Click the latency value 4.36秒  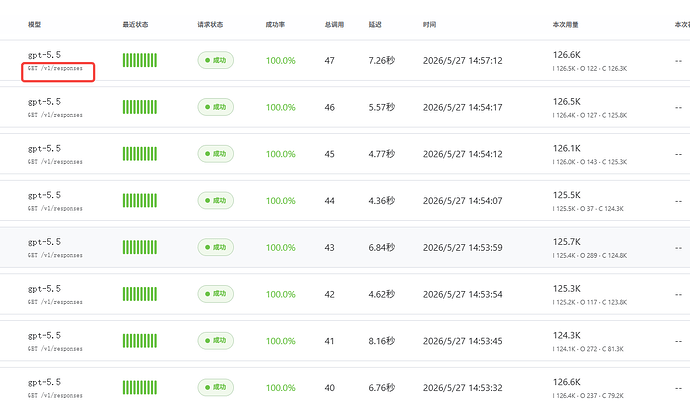[x=382, y=200]
